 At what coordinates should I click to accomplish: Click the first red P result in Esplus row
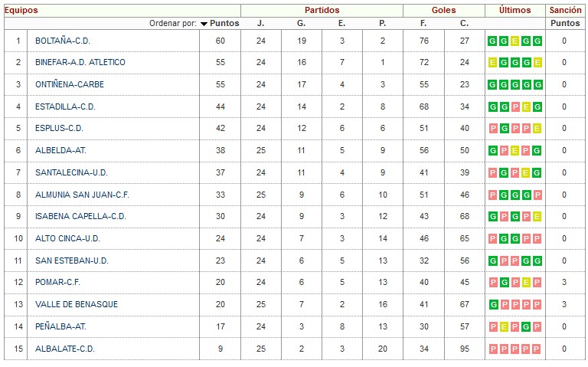click(x=493, y=129)
